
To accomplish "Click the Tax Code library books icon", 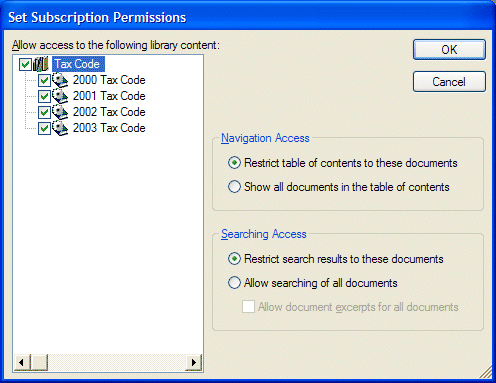I will (x=41, y=64).
